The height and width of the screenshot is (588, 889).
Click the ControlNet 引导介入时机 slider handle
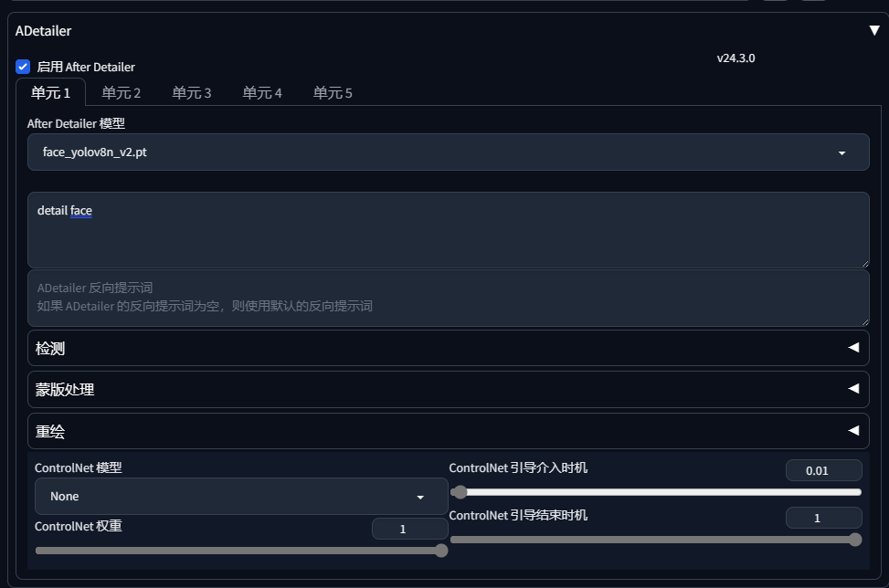[x=460, y=492]
